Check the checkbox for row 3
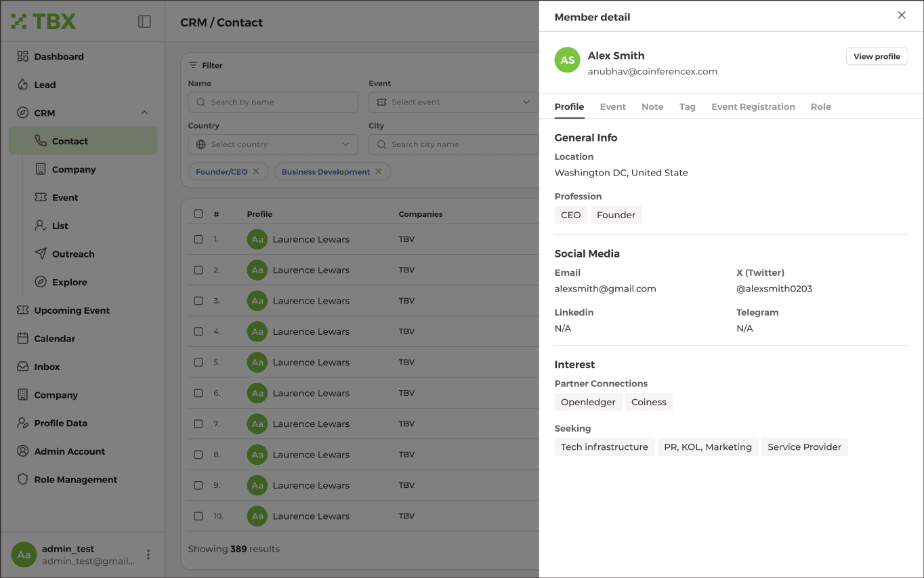This screenshot has width=924, height=578. 198,301
